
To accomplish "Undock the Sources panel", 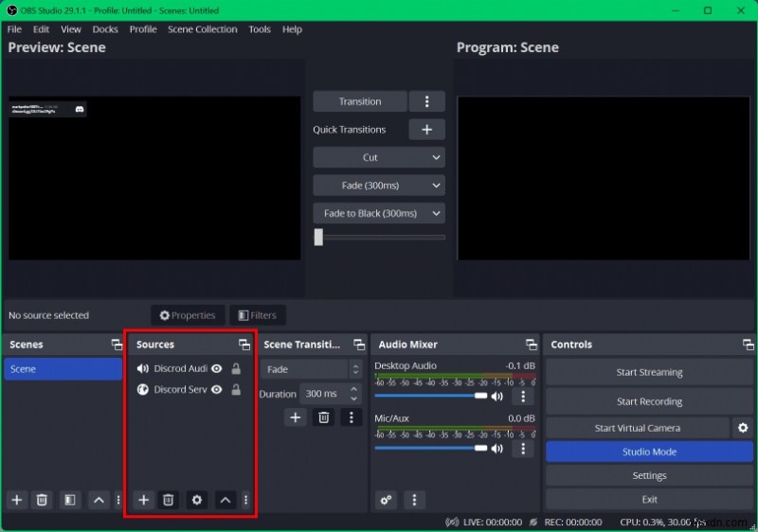I will tap(244, 345).
